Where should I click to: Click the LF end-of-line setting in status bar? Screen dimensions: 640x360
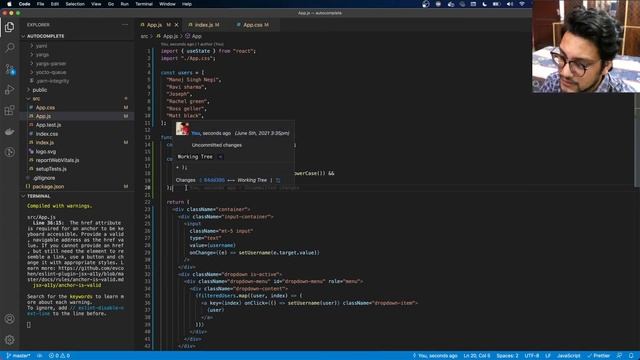548,356
